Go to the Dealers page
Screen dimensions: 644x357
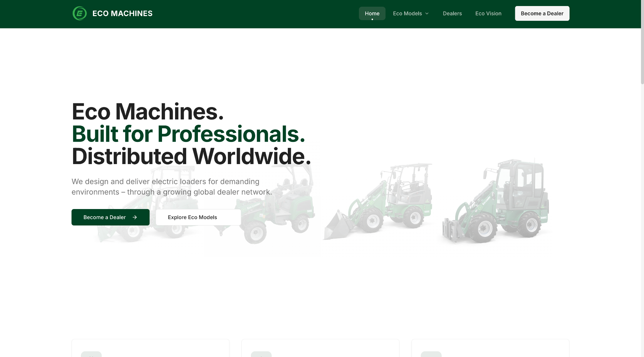452,13
